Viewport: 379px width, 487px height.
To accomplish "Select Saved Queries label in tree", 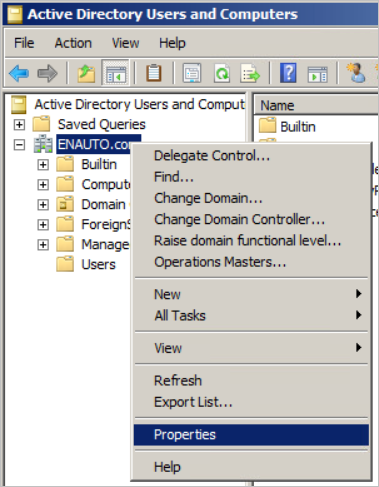I will click(102, 124).
